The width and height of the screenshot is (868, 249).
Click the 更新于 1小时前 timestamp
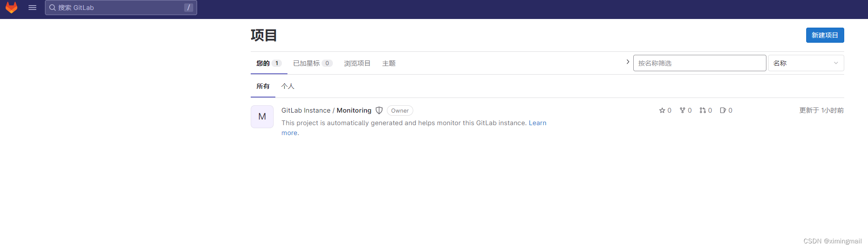pyautogui.click(x=821, y=110)
